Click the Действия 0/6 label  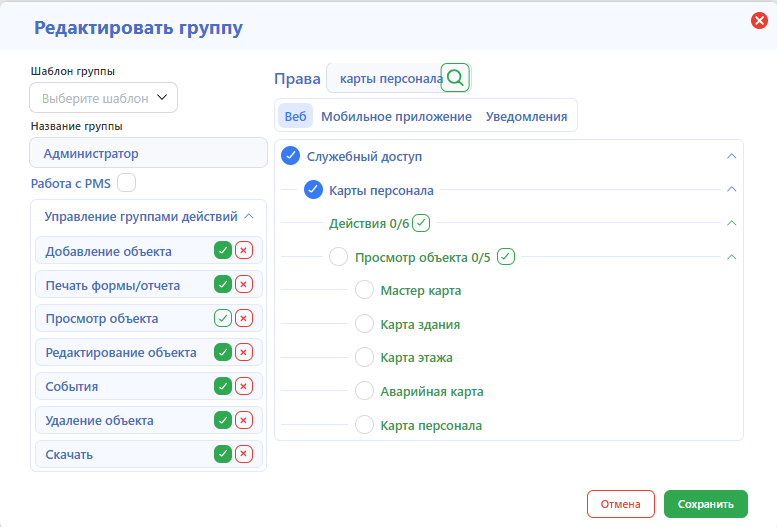click(x=369, y=224)
